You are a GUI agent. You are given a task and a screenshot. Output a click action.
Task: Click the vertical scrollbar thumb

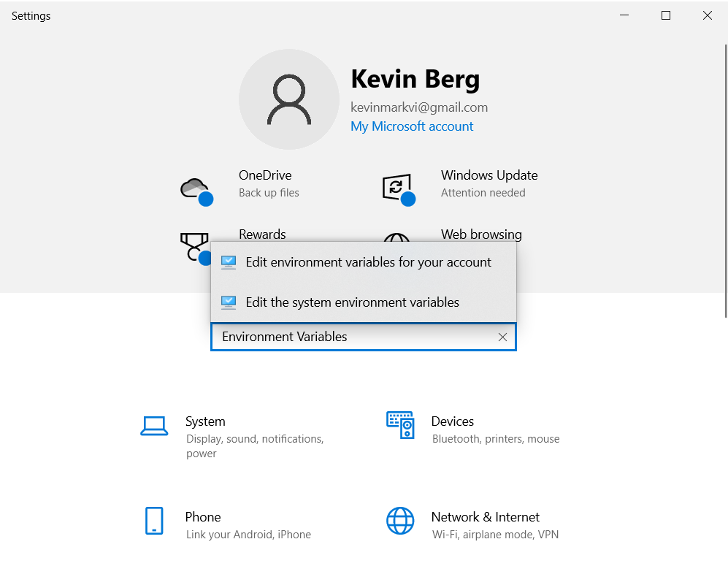[726, 181]
